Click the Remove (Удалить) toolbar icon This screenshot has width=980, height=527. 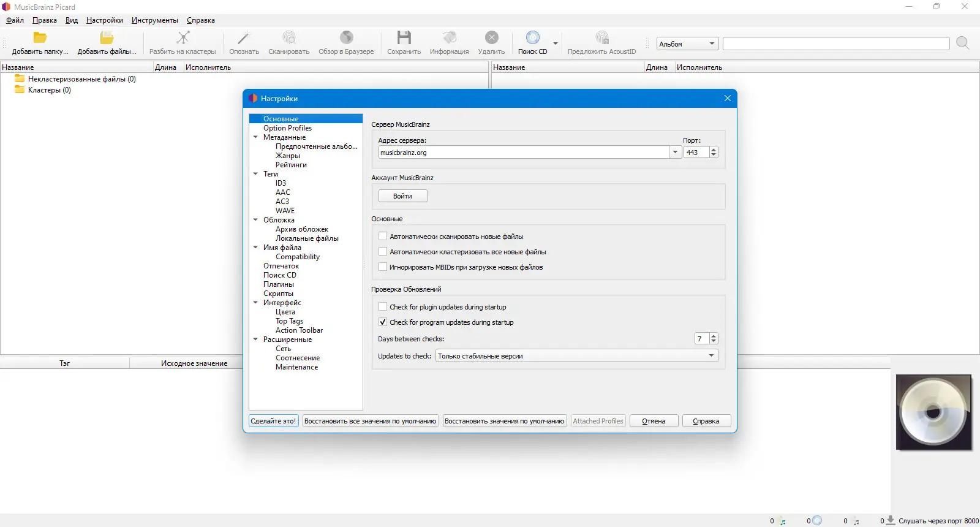point(491,38)
